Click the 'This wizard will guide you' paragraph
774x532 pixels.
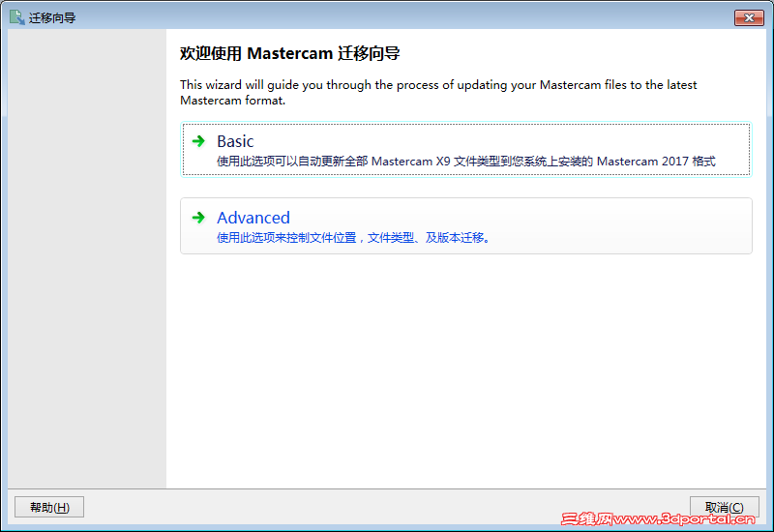coord(438,92)
